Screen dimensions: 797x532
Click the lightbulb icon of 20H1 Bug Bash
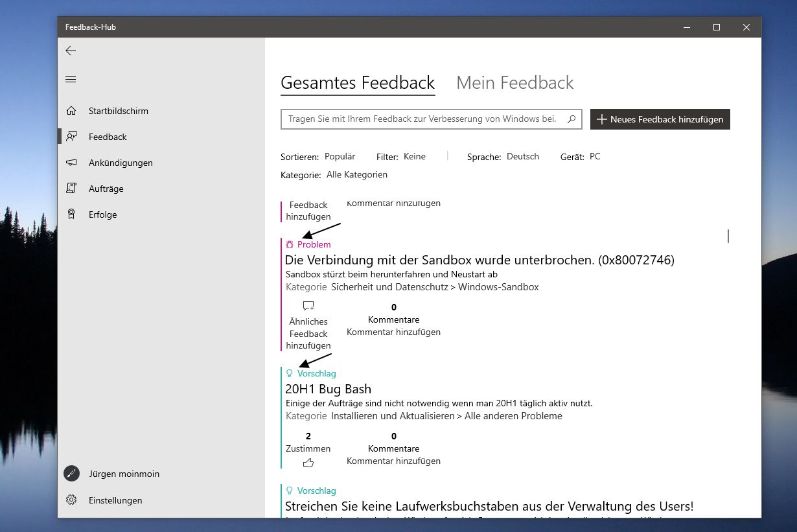pyautogui.click(x=290, y=373)
